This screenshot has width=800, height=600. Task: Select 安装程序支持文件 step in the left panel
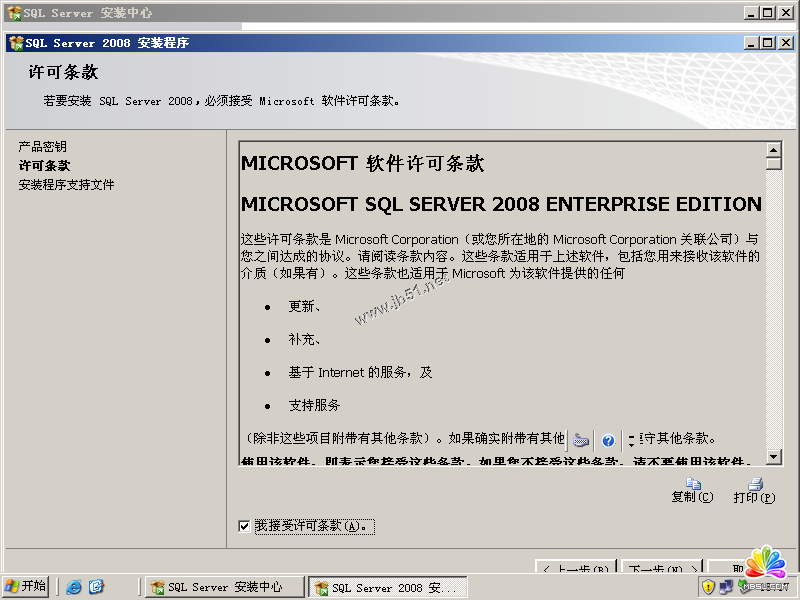coord(66,185)
